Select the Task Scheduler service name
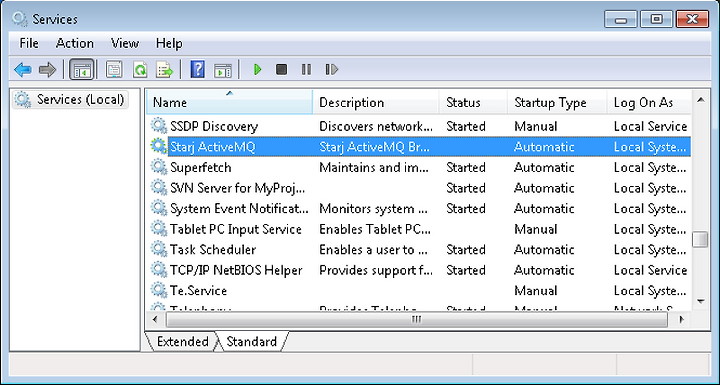Image resolution: width=720 pixels, height=385 pixels. tap(213, 249)
